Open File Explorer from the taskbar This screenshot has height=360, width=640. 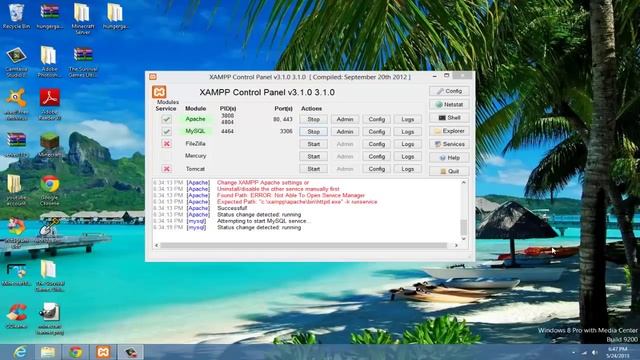click(48, 352)
